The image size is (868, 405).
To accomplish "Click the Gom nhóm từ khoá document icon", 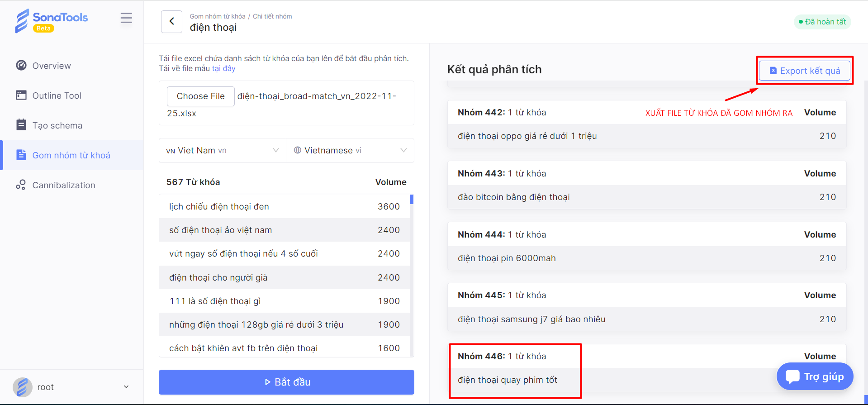I will coord(21,155).
